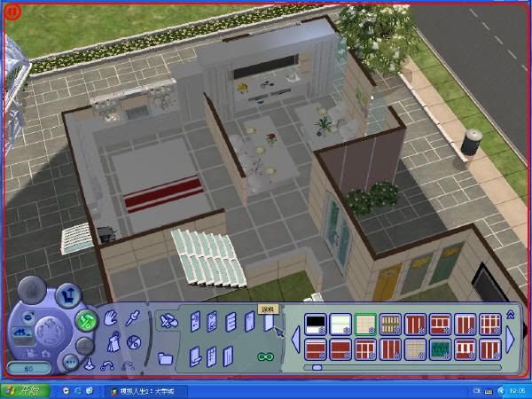Go to next catalog page with right arrow
The width and height of the screenshot is (532, 399).
510,340
